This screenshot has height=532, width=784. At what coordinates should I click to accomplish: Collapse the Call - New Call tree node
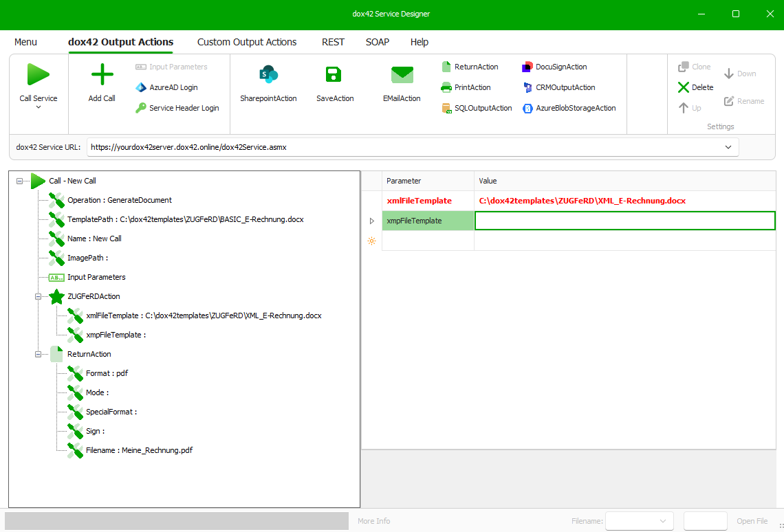19,181
